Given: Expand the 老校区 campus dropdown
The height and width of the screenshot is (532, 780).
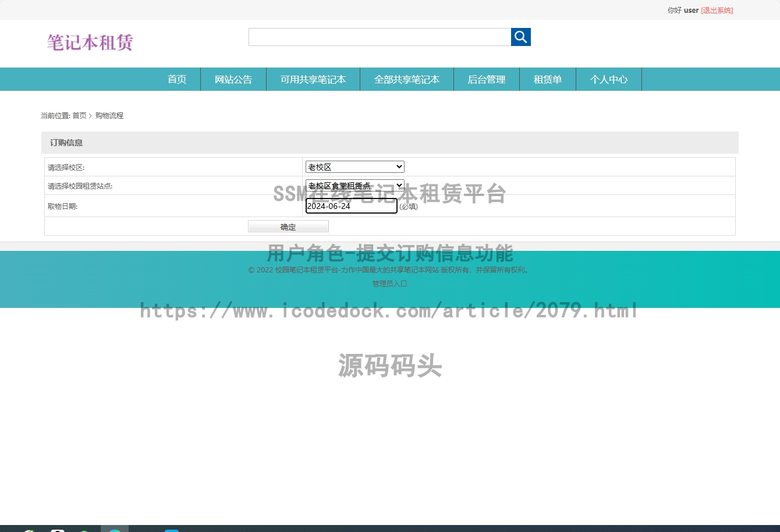Looking at the screenshot, I should pyautogui.click(x=355, y=167).
